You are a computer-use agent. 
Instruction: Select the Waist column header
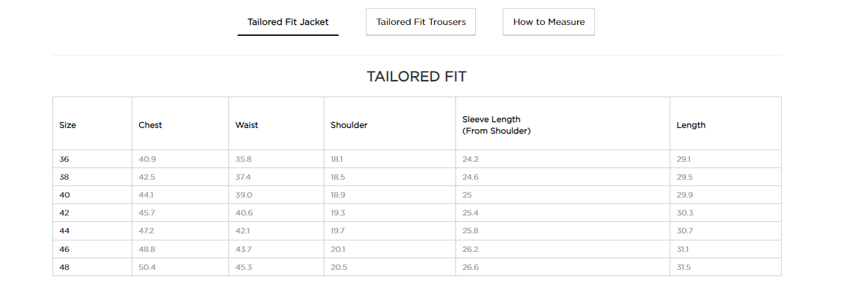click(247, 125)
